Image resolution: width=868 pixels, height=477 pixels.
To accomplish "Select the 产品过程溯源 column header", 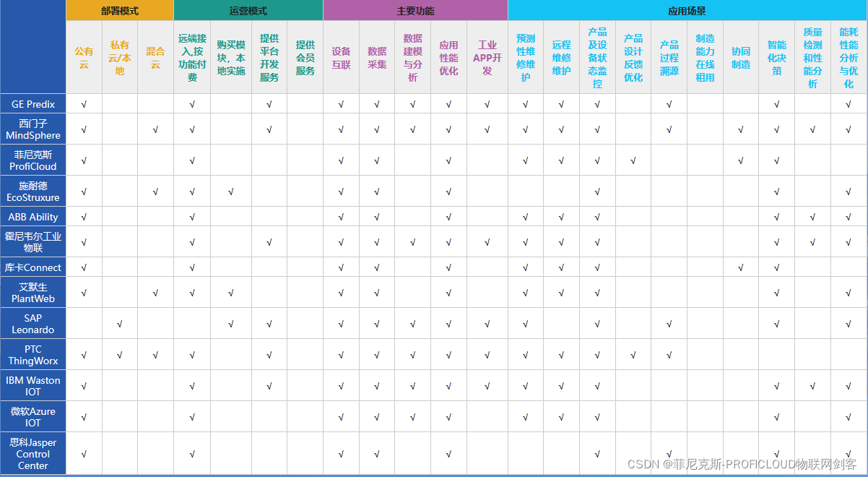I will pos(669,58).
